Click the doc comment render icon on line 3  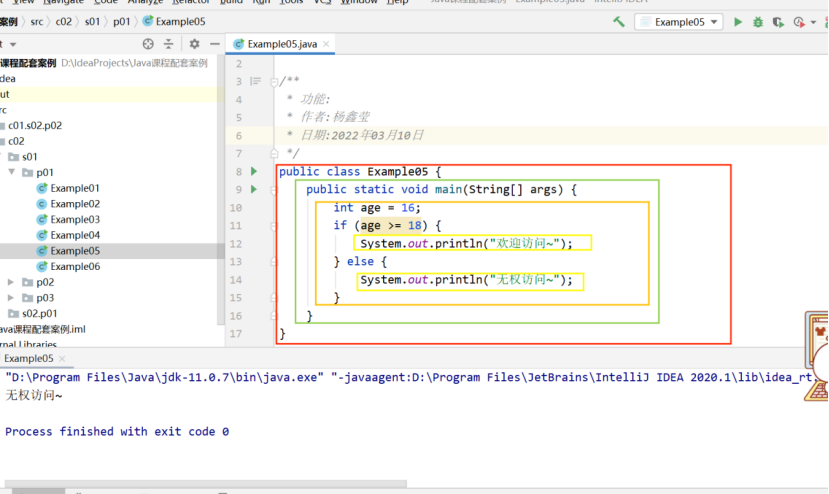pyautogui.click(x=256, y=81)
